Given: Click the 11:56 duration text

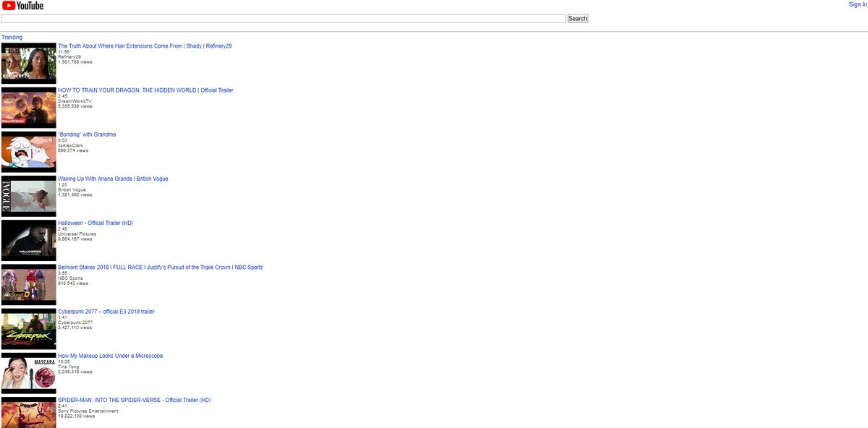Looking at the screenshot, I should click(64, 52).
